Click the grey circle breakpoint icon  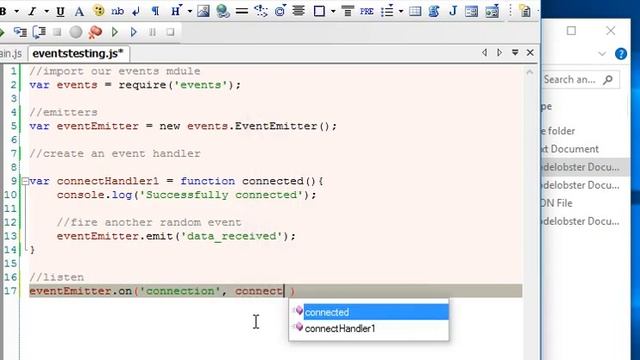[x=76, y=32]
